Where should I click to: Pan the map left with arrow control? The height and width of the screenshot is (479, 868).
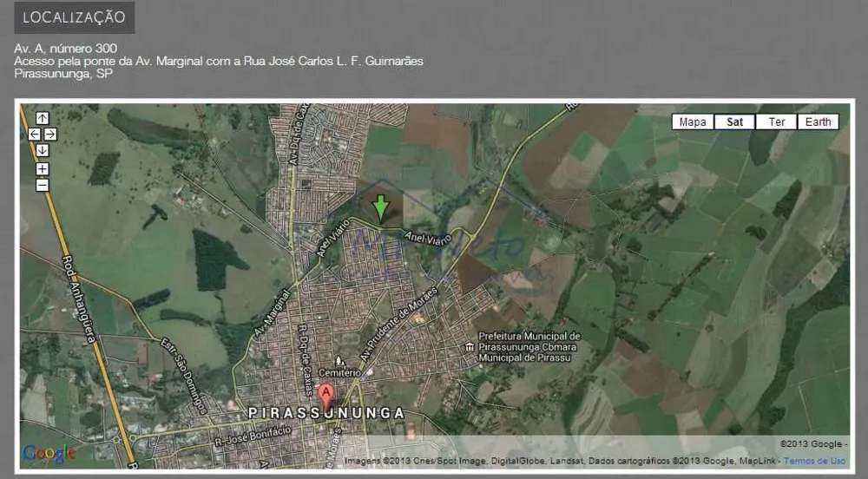(x=35, y=134)
